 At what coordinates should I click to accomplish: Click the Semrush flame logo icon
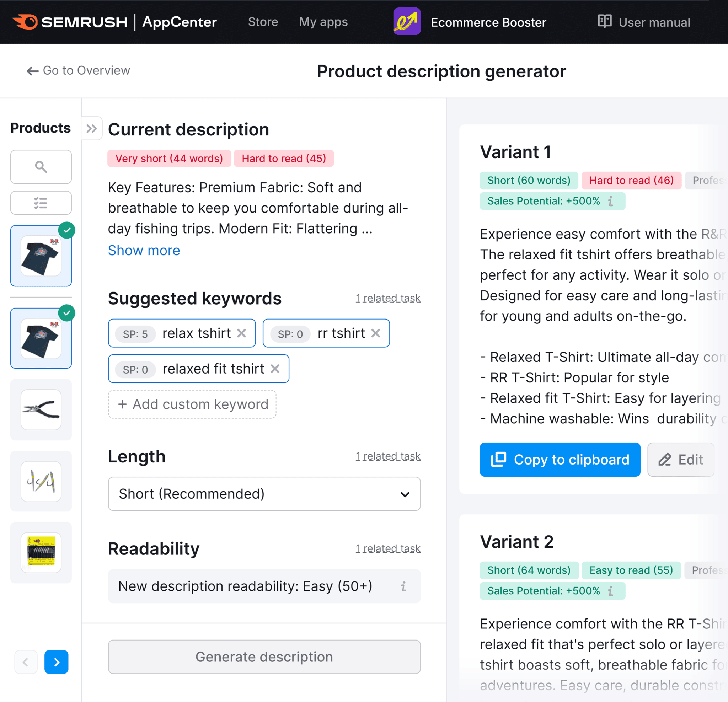point(25,22)
